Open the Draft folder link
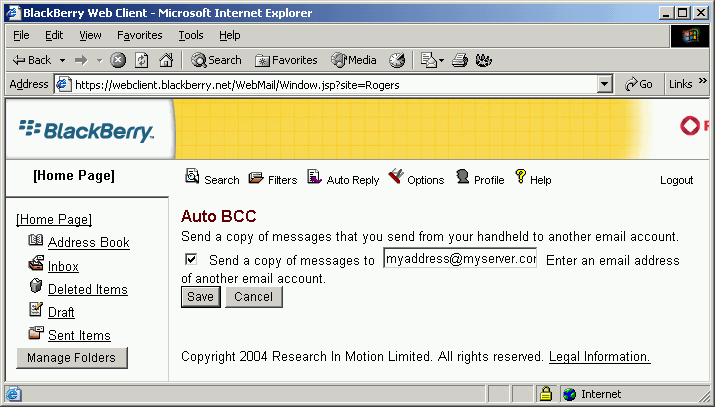 click(x=61, y=312)
